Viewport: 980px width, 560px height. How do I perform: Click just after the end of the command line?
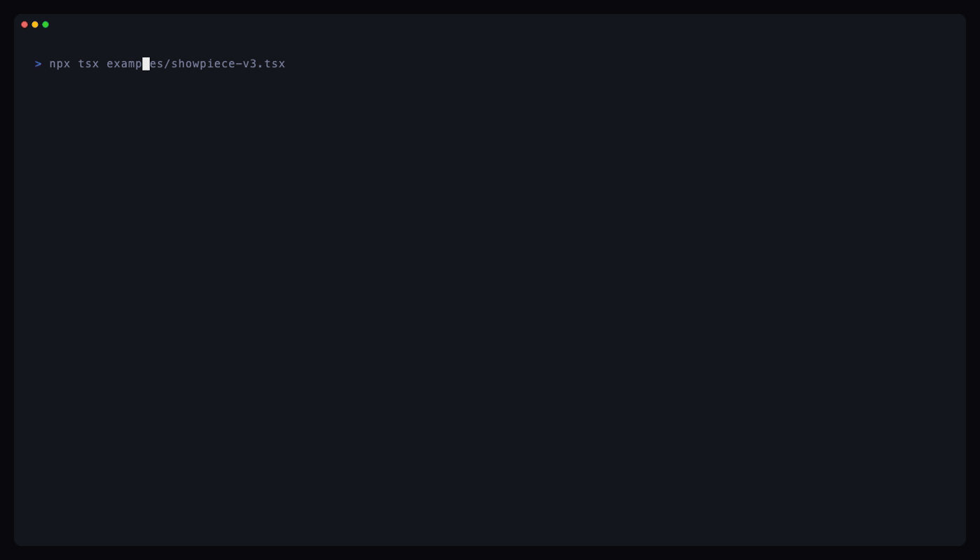290,64
